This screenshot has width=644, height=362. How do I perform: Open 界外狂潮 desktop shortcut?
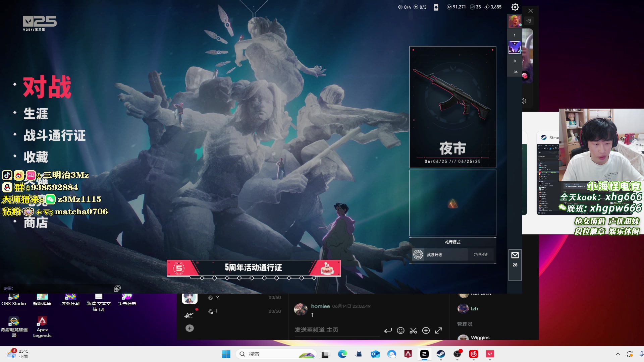(x=70, y=300)
